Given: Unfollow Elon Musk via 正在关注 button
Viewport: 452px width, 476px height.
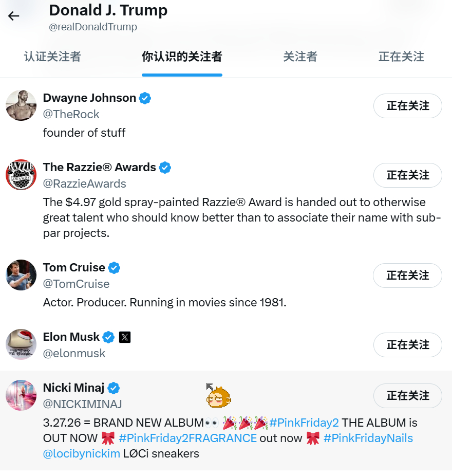Looking at the screenshot, I should tap(408, 345).
